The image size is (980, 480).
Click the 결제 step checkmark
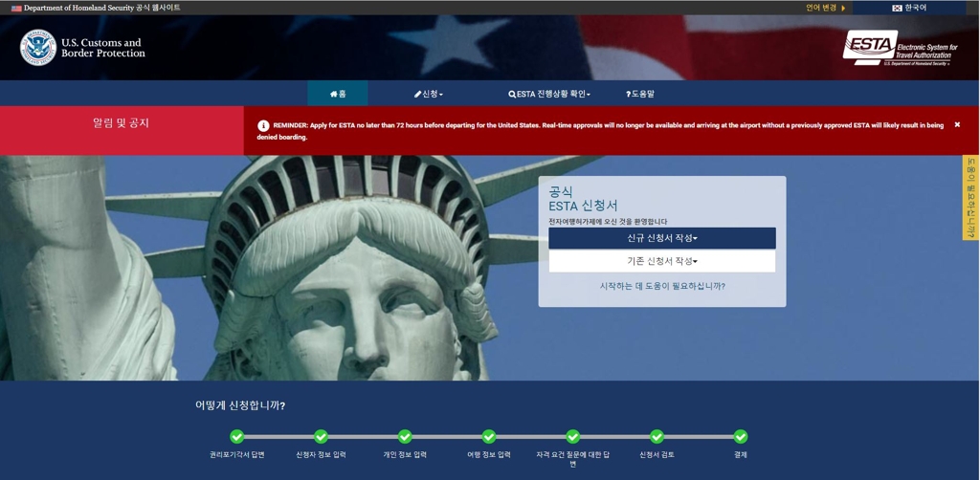pyautogui.click(x=741, y=437)
